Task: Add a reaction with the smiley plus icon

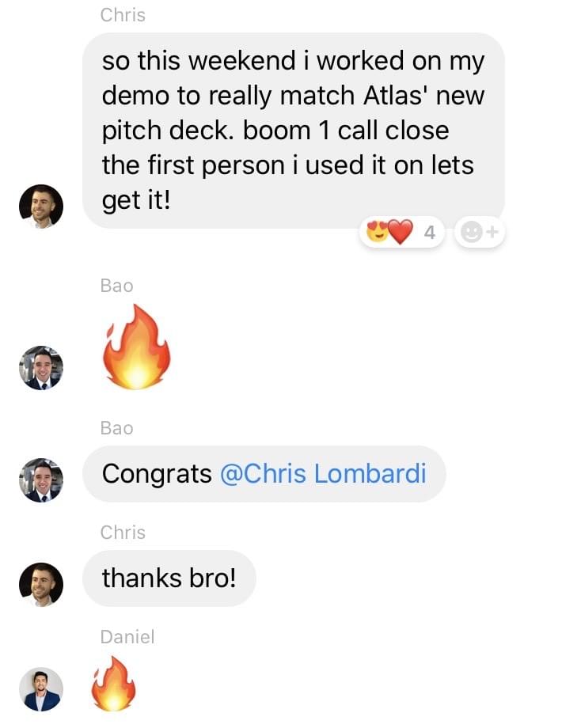Action: [x=480, y=232]
